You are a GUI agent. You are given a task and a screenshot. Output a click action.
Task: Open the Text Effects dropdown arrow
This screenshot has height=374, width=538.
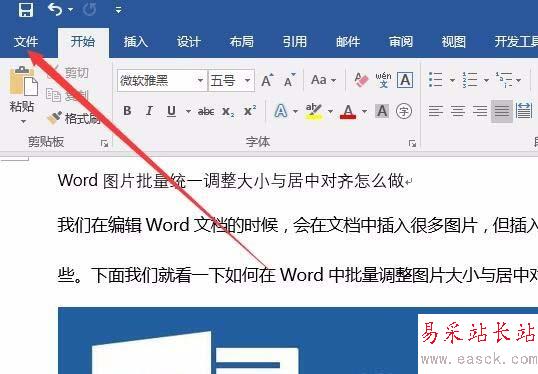[295, 111]
